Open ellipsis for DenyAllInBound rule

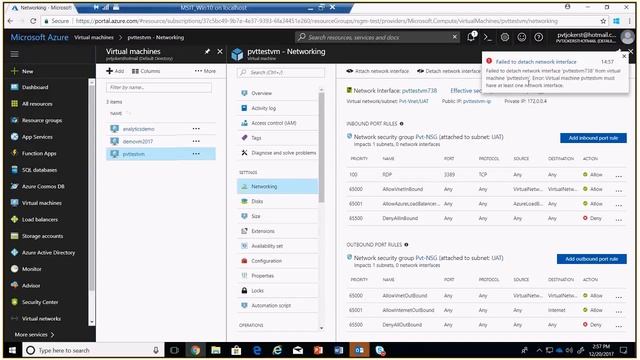pos(619,219)
